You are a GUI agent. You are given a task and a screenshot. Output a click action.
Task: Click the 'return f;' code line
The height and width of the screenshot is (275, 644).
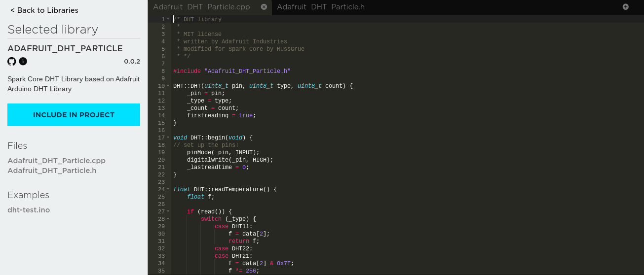pyautogui.click(x=244, y=241)
